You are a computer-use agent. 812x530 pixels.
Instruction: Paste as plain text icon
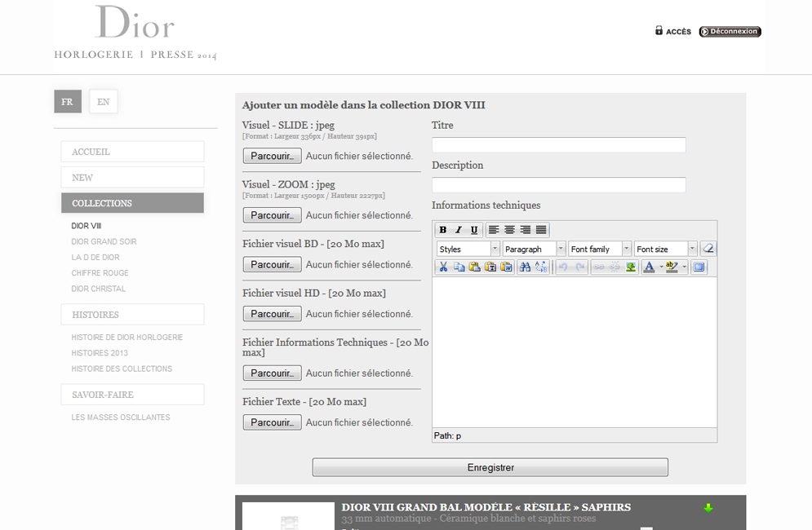tap(490, 267)
